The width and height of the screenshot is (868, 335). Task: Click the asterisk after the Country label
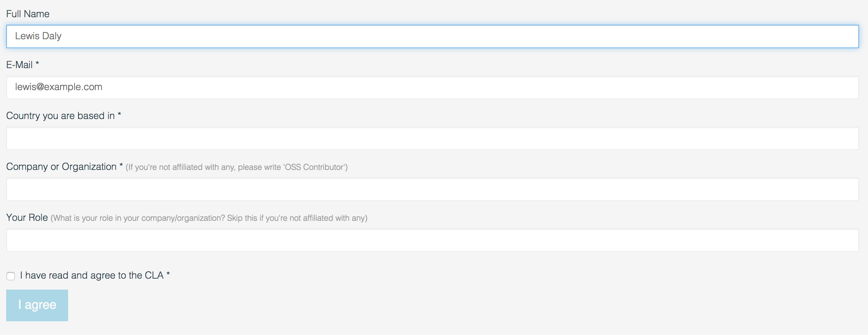119,115
